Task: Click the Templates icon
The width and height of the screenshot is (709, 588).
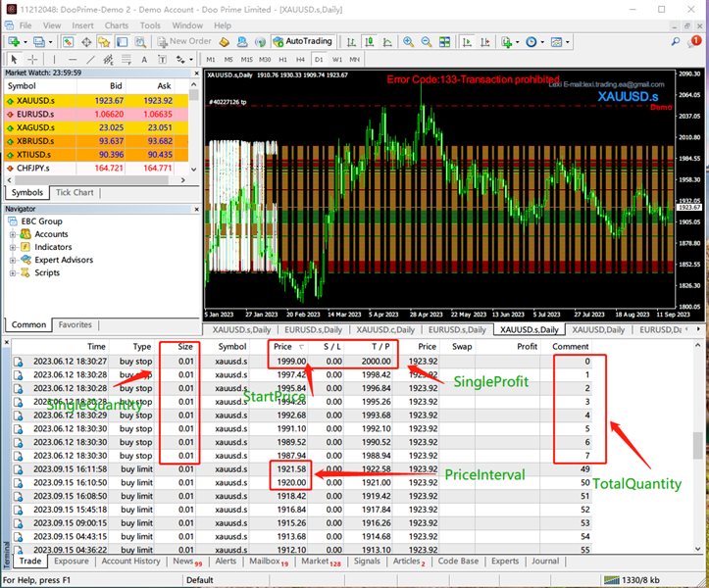Action: click(x=557, y=42)
